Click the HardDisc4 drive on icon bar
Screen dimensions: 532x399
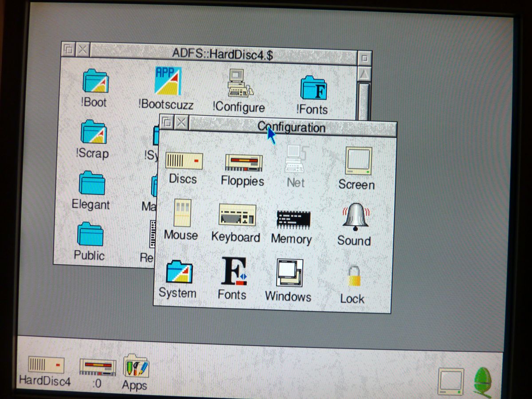(x=46, y=365)
